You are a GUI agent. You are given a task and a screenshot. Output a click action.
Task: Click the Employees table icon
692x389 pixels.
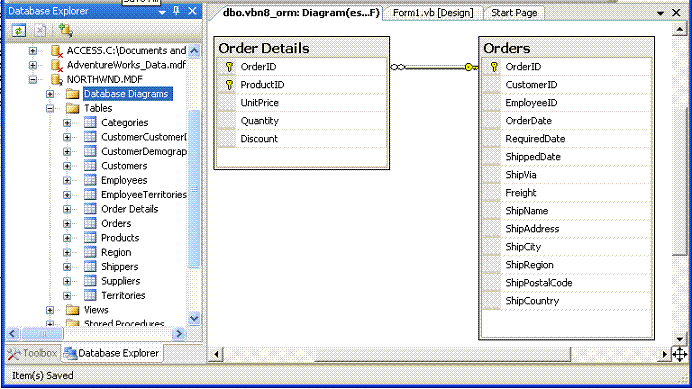pyautogui.click(x=90, y=180)
